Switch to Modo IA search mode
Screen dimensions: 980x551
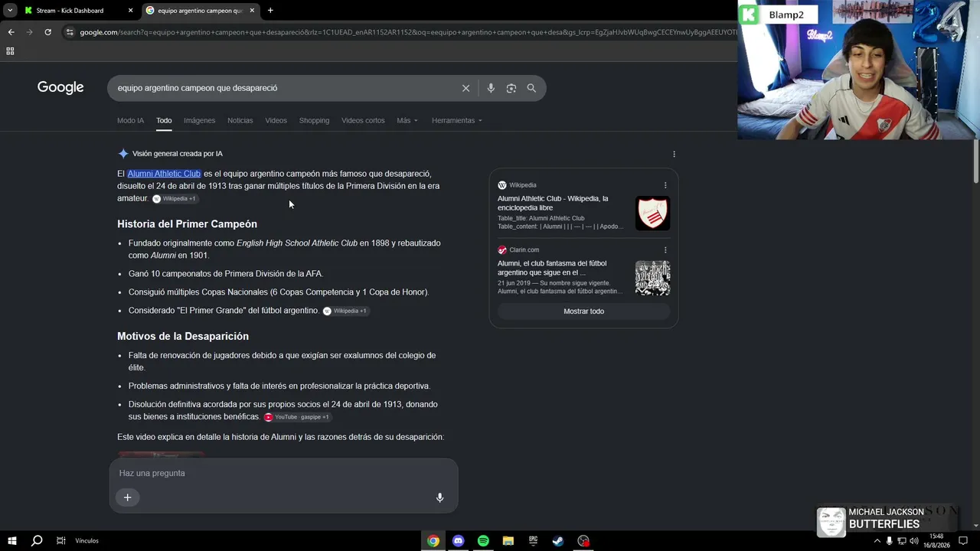pos(130,121)
